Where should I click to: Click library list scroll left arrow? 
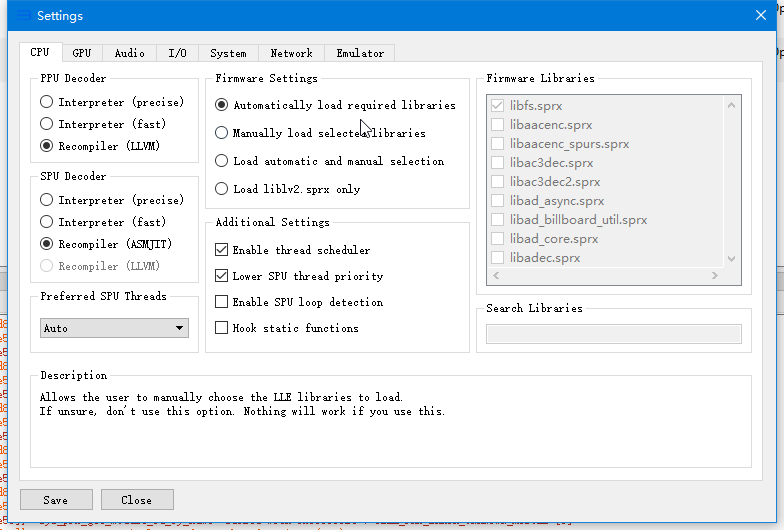496,276
